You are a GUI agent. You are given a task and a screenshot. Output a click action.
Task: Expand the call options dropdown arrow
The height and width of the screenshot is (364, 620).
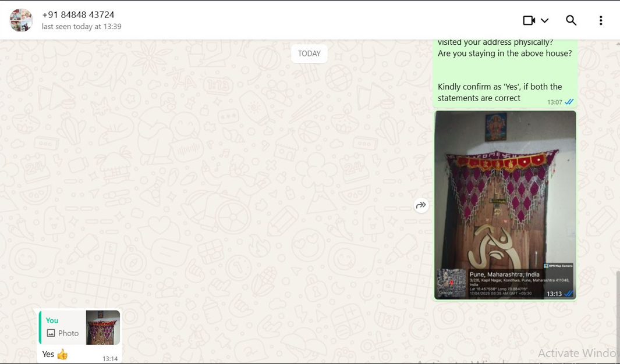click(x=544, y=20)
